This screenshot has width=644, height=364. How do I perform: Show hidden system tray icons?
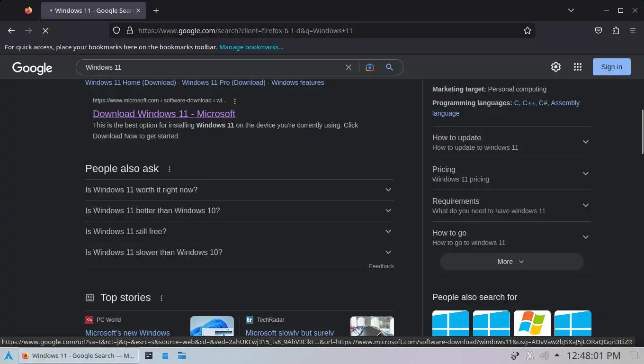pyautogui.click(x=557, y=355)
